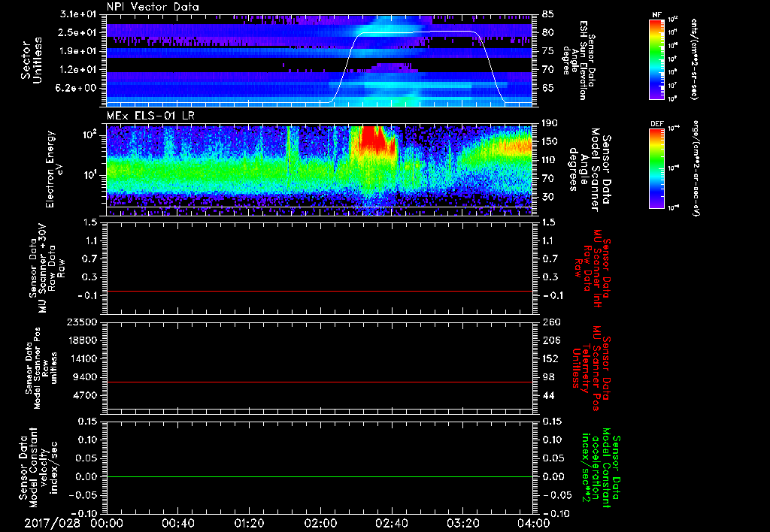Screen dimensions: 770x532
Task: Click the "44" telemetry tick value
Action: pyautogui.click(x=548, y=395)
